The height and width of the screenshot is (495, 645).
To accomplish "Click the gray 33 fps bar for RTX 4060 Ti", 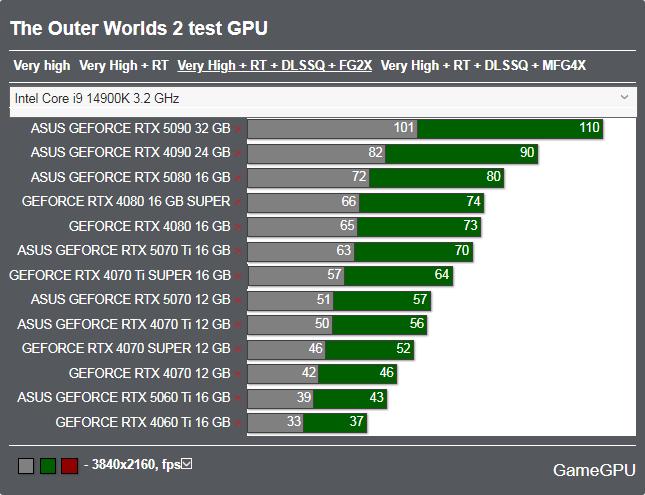I will click(275, 423).
